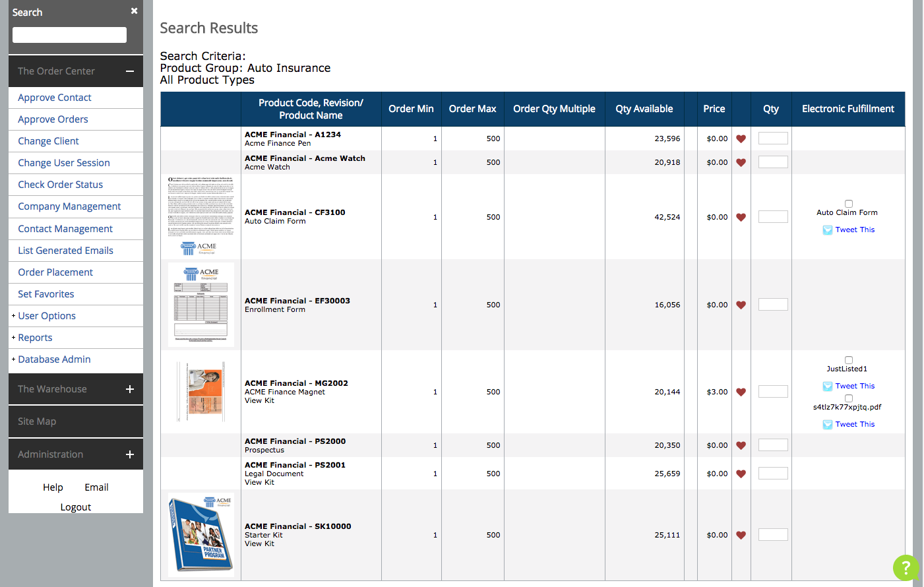Click the Qty field for A1234

[x=773, y=139]
